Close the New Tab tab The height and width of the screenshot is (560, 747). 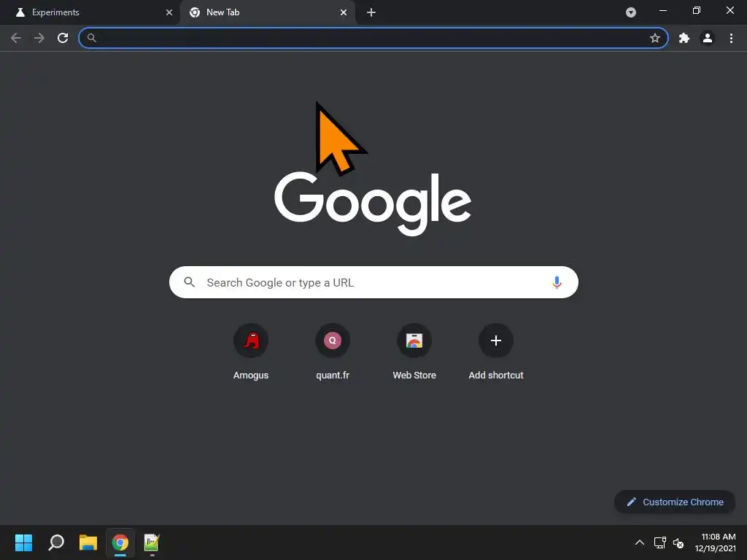pyautogui.click(x=344, y=12)
